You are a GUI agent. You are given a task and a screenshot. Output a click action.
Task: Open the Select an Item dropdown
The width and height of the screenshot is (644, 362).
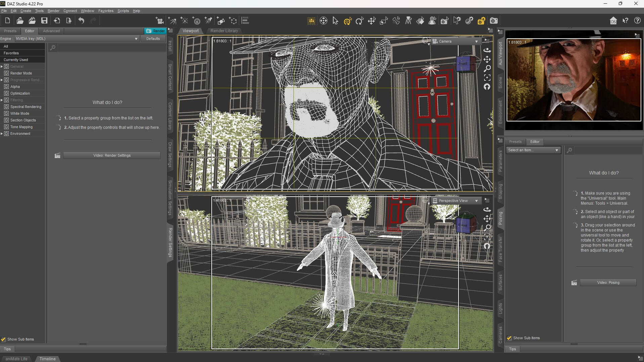pyautogui.click(x=533, y=150)
